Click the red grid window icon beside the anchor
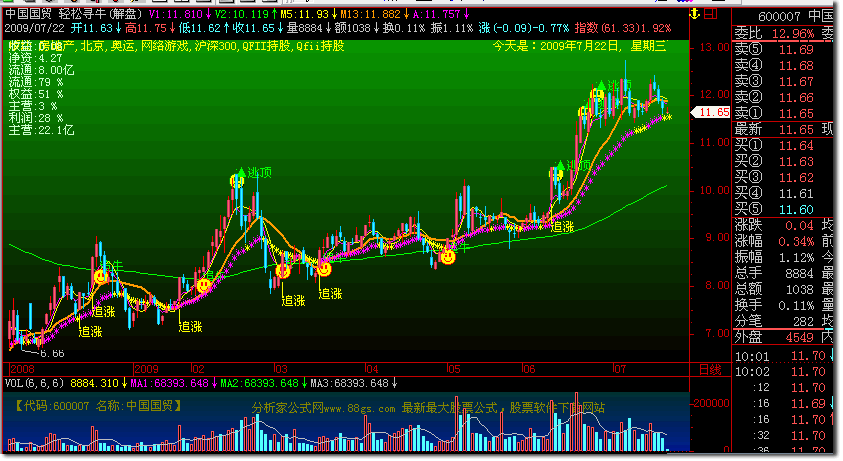Image resolution: width=843 pixels, height=461 pixels. (x=711, y=14)
